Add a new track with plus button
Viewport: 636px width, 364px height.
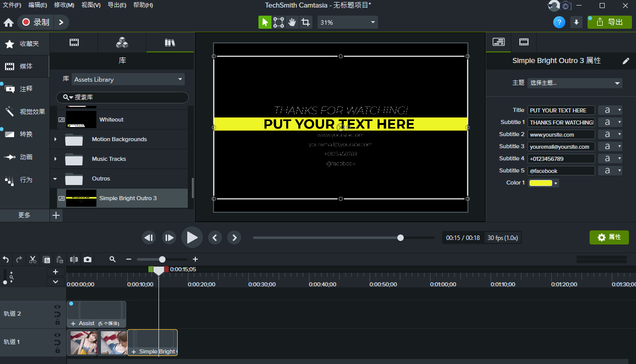[56, 272]
